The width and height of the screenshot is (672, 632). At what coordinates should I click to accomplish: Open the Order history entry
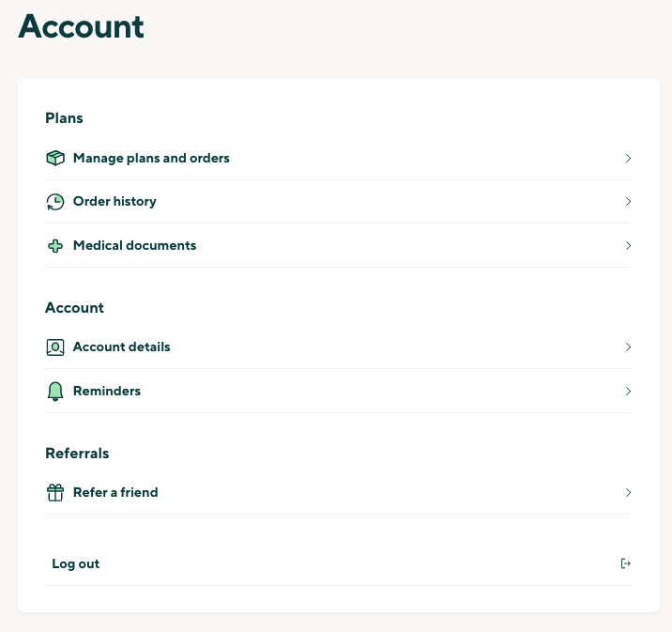tap(115, 202)
